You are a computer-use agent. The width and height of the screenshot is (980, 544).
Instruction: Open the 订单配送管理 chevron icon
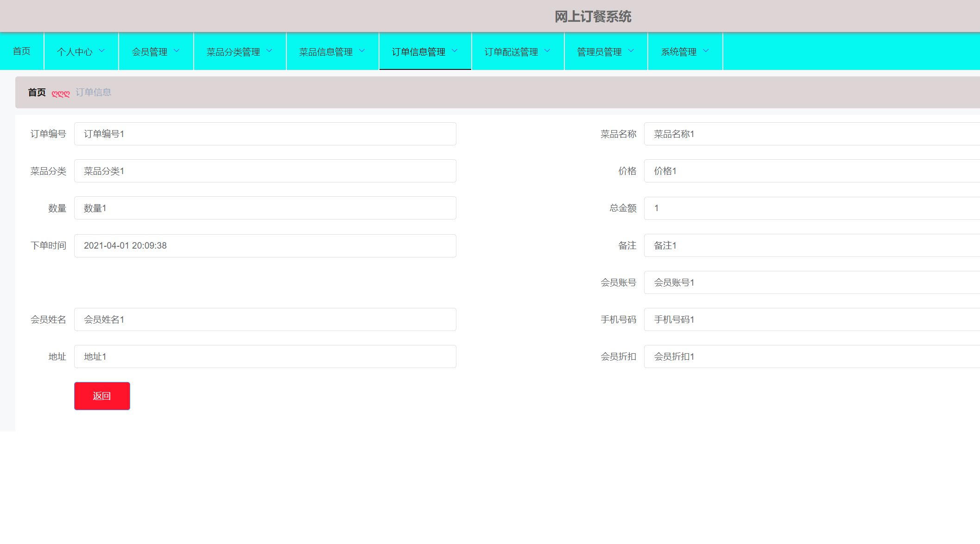click(x=547, y=51)
